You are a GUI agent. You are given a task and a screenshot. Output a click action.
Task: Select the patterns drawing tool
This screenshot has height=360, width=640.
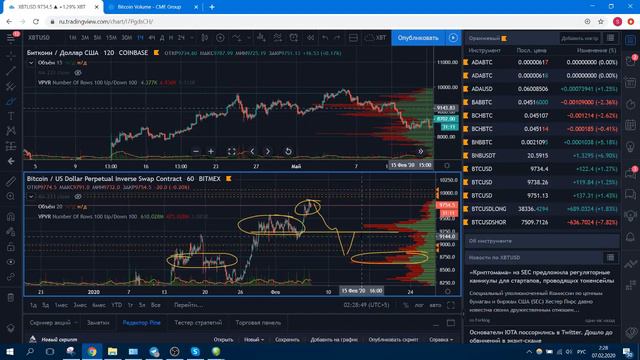11,131
